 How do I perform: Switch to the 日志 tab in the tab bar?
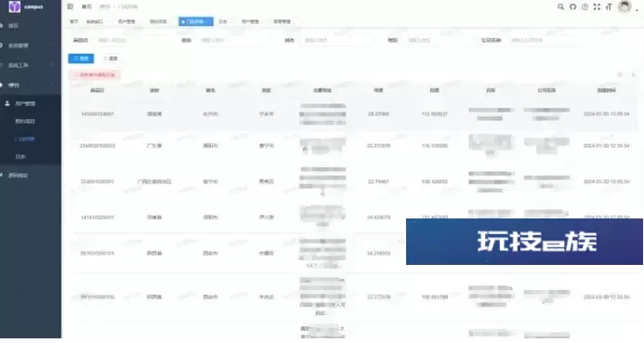coord(223,21)
